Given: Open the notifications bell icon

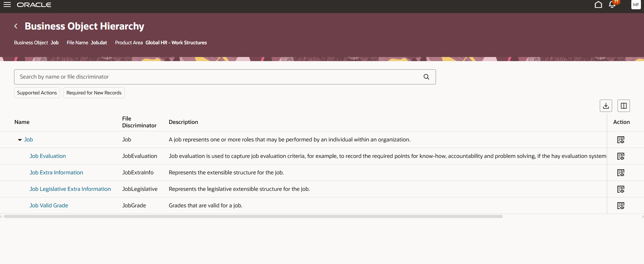Looking at the screenshot, I should [612, 5].
